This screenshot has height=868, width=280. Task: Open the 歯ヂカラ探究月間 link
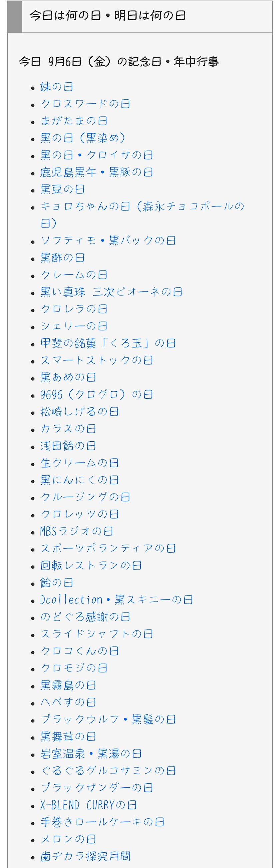pyautogui.click(x=85, y=856)
